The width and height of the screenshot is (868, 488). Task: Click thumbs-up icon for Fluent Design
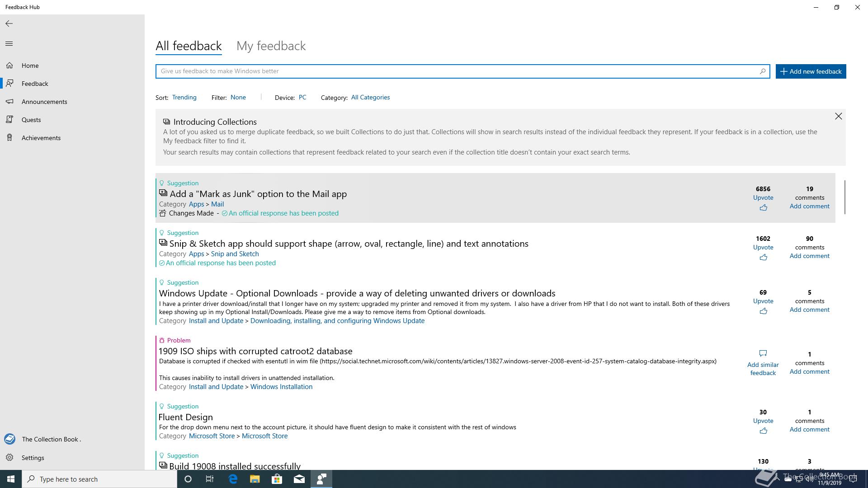coord(763,431)
